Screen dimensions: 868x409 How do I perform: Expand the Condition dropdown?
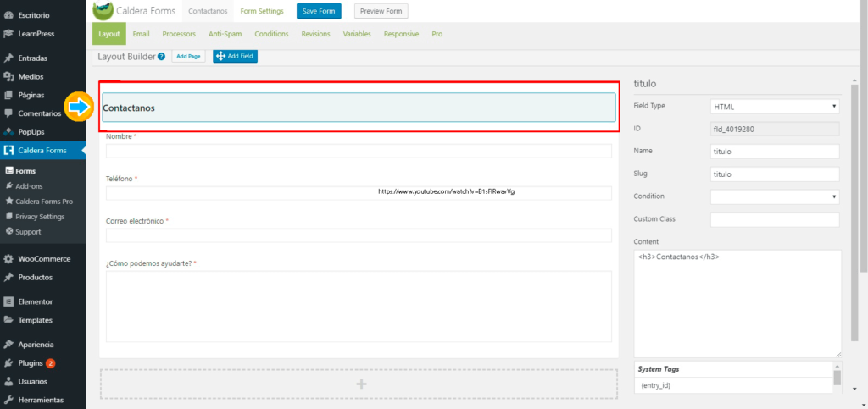pos(774,196)
